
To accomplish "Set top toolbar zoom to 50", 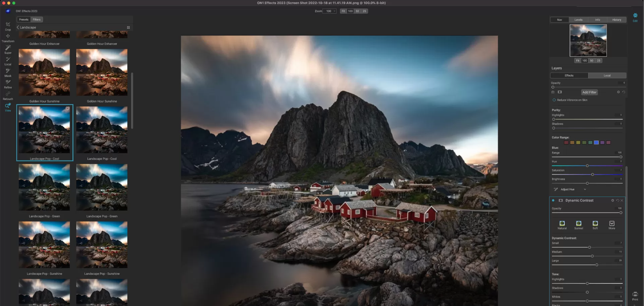I will [357, 11].
